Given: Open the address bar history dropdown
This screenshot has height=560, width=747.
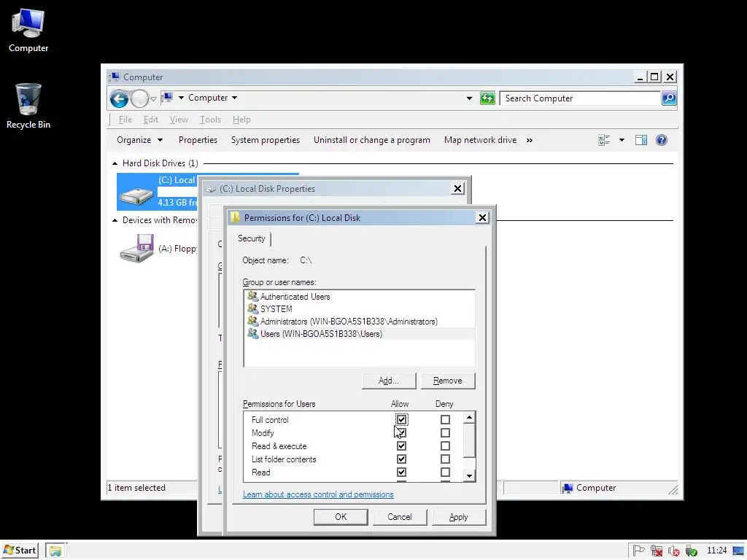Looking at the screenshot, I should coord(469,98).
